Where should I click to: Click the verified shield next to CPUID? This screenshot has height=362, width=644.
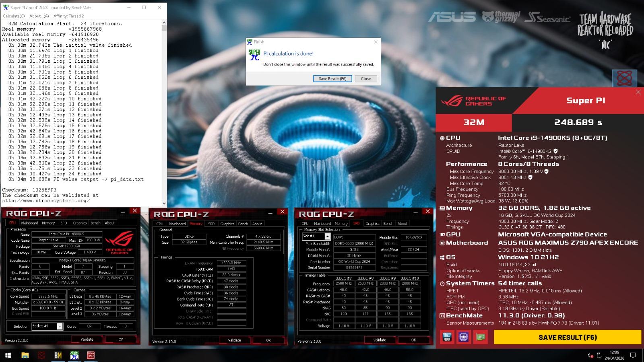pyautogui.click(x=555, y=151)
